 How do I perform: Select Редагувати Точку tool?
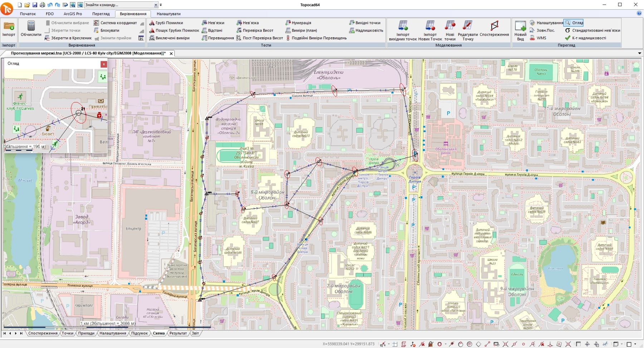pyautogui.click(x=468, y=31)
